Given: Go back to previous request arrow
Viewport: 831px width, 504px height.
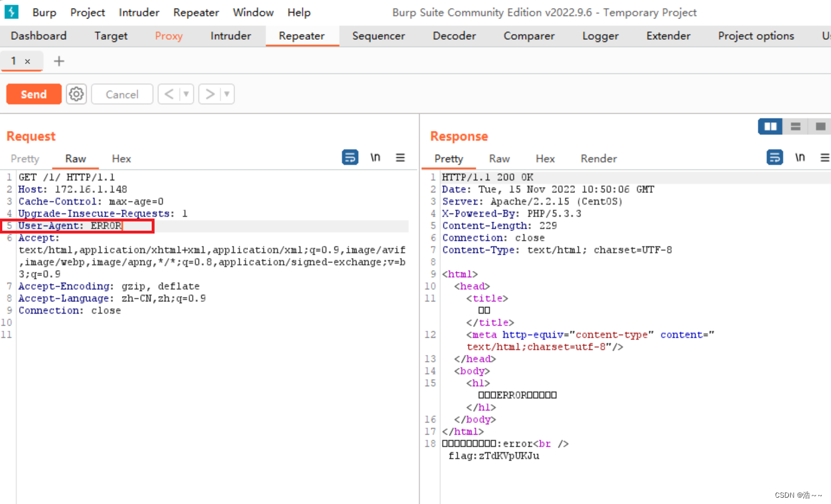Looking at the screenshot, I should pos(168,94).
